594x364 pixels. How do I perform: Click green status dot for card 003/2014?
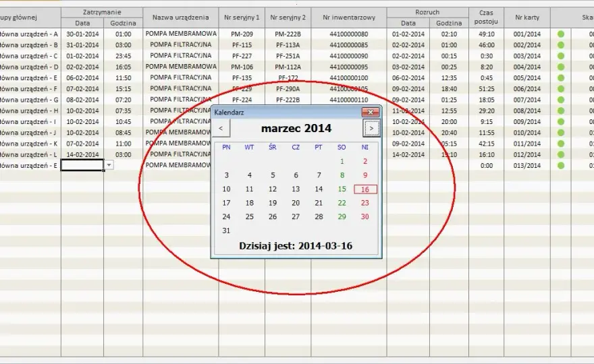(561, 56)
